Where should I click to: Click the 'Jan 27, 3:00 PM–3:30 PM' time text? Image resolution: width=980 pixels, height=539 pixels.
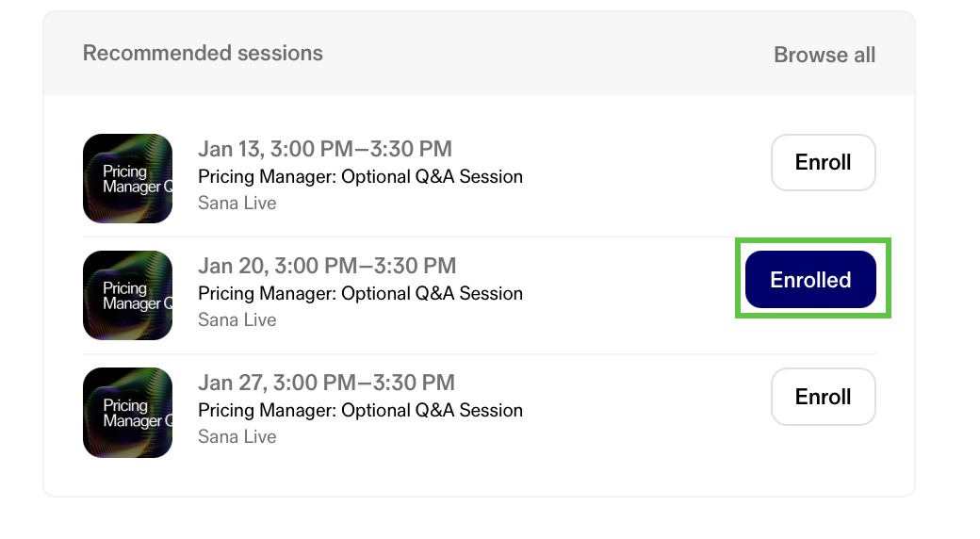click(x=326, y=383)
